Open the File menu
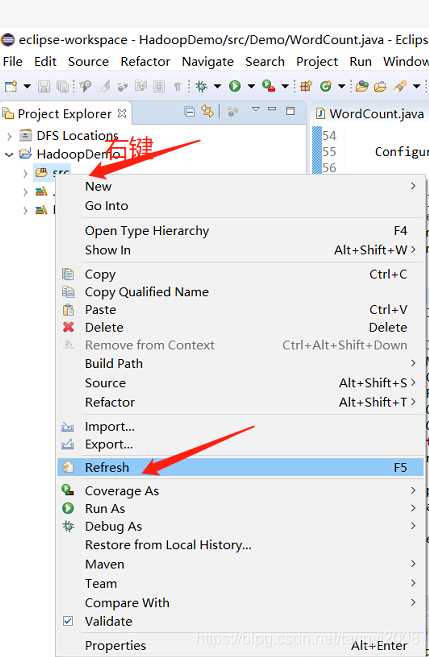 [x=13, y=62]
